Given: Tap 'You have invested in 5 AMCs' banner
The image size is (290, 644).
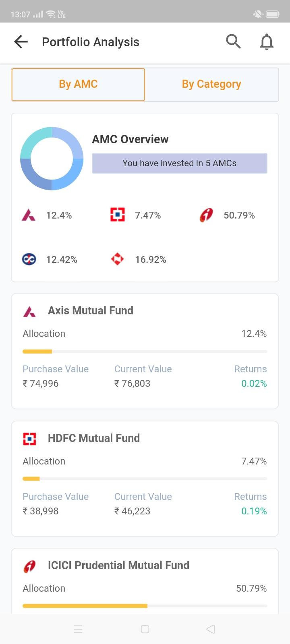Looking at the screenshot, I should pyautogui.click(x=179, y=163).
